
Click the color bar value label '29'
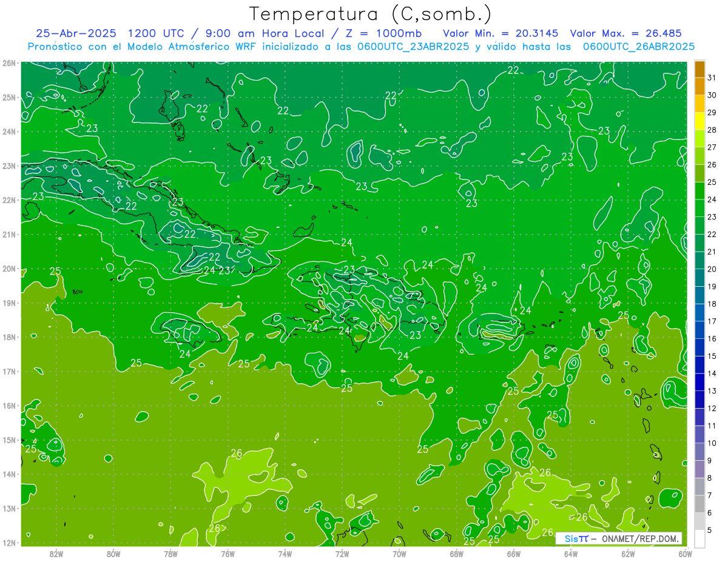tap(712, 113)
